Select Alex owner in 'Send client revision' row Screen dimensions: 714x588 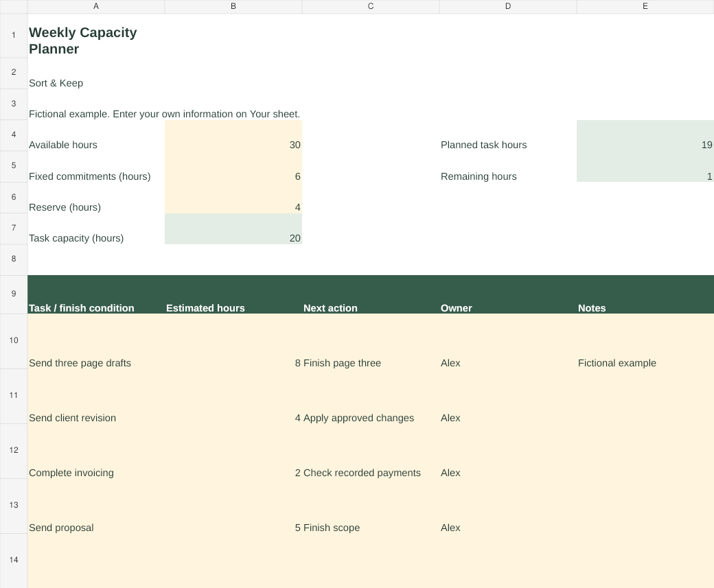coord(508,397)
